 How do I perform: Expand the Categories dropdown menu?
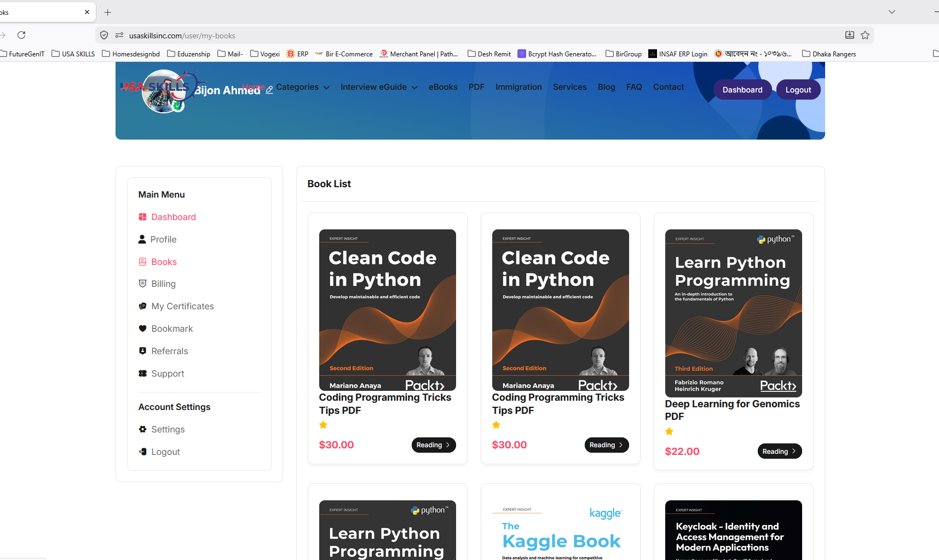[303, 87]
